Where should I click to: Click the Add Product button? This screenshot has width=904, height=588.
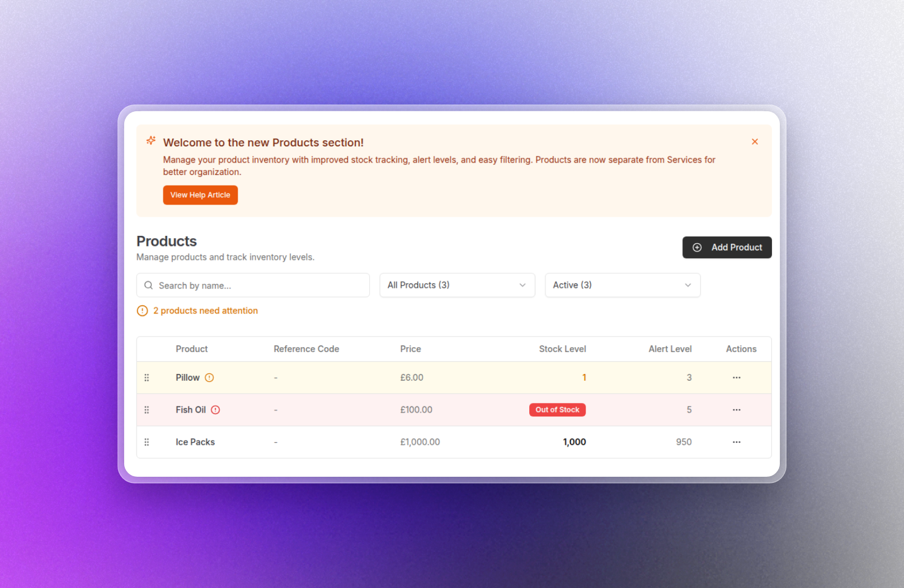727,247
